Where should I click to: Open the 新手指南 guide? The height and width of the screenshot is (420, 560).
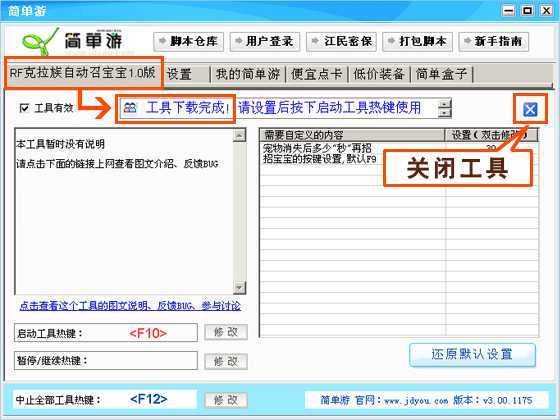click(x=494, y=41)
